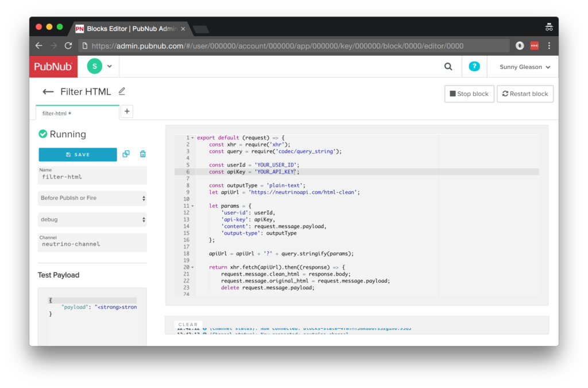Expand the Sunny Gleason account menu

pyautogui.click(x=524, y=67)
